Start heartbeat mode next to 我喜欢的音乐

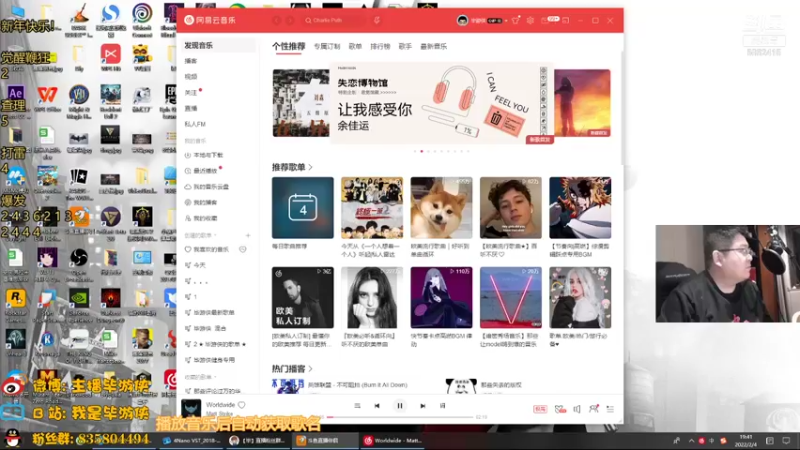(243, 249)
